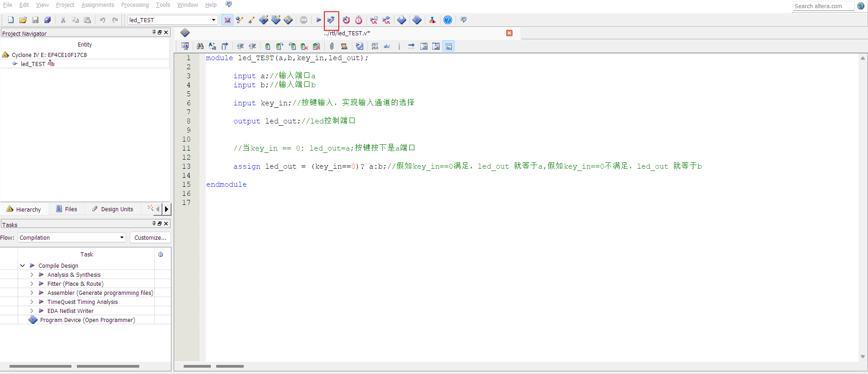Increase indent with editor toolbar icon
The width and height of the screenshot is (868, 374).
coord(240,46)
